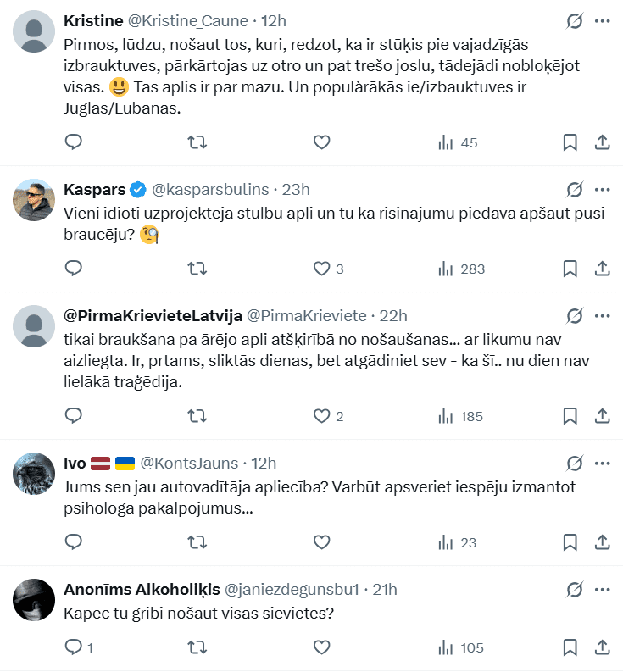Repost the PirmaKrievieteLatvija tweet
The height and width of the screenshot is (672, 623).
197,416
